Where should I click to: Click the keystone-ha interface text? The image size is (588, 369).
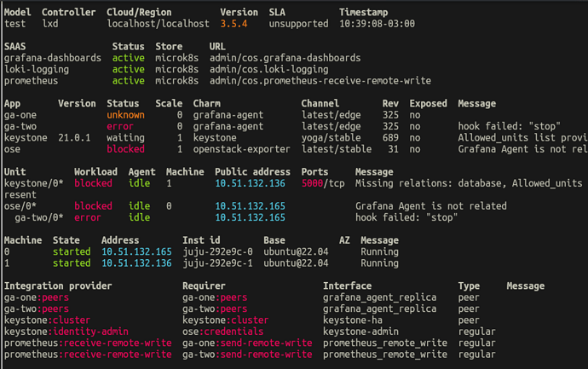pyautogui.click(x=353, y=320)
